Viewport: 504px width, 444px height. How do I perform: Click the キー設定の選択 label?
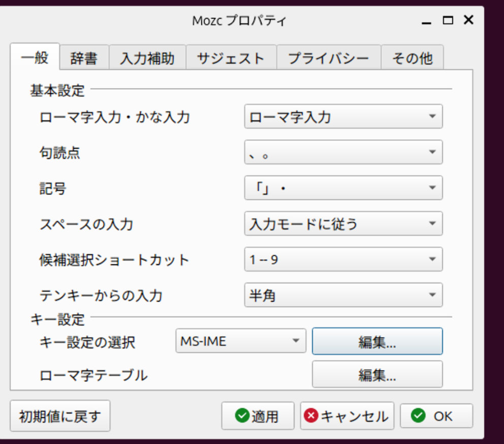click(87, 342)
